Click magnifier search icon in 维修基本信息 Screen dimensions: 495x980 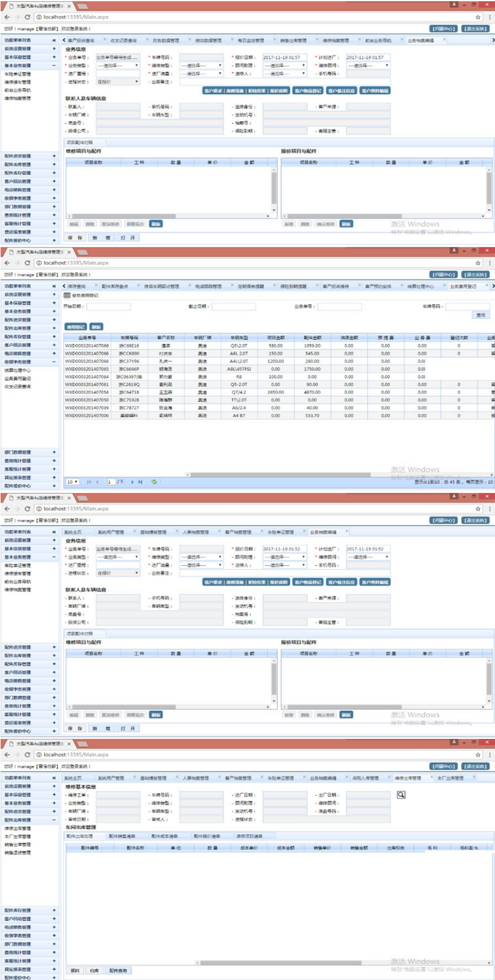[x=401, y=795]
